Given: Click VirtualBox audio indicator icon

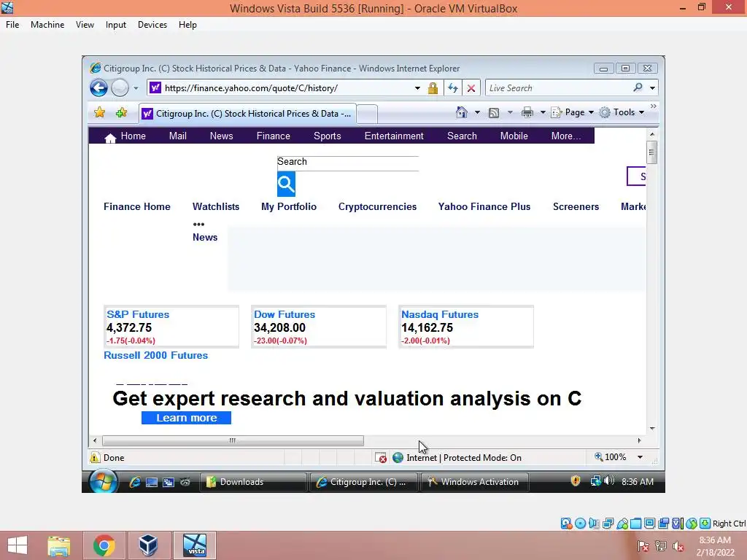Looking at the screenshot, I should 594,524.
